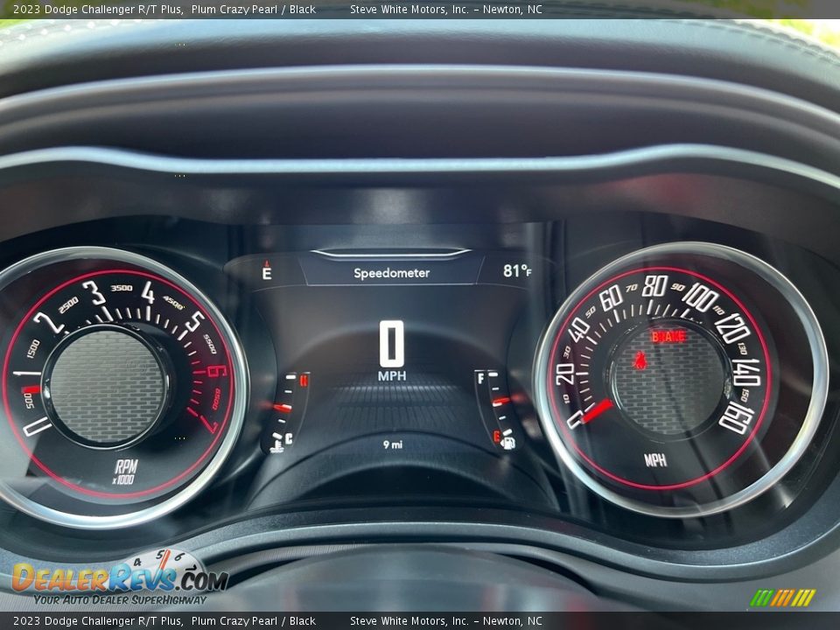Click the temperature gauge C marker
The width and height of the screenshot is (840, 630).
click(x=289, y=439)
